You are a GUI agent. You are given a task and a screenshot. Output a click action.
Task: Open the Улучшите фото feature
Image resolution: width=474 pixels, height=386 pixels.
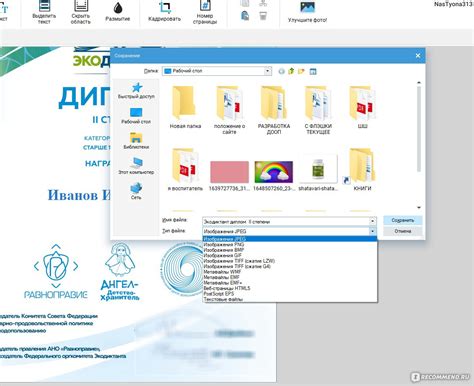pyautogui.click(x=307, y=12)
